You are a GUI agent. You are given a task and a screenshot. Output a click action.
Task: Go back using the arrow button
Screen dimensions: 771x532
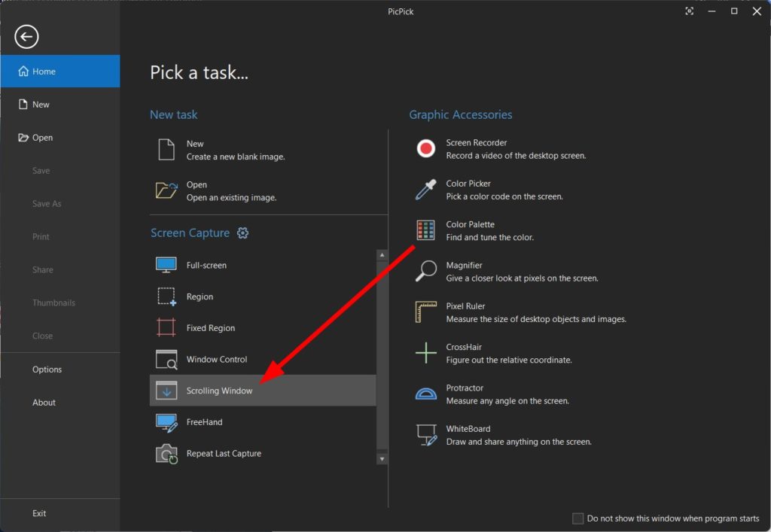tap(26, 36)
